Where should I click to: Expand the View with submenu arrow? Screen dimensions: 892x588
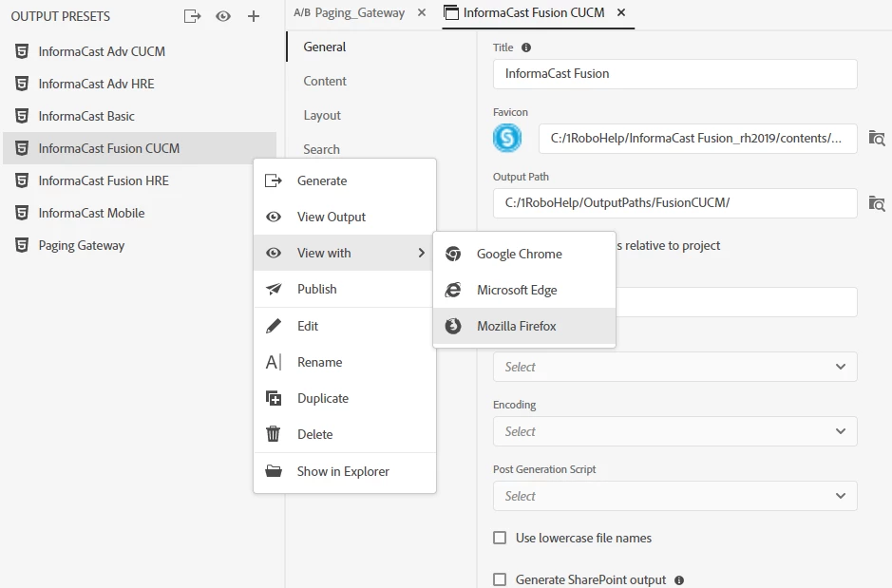[421, 253]
